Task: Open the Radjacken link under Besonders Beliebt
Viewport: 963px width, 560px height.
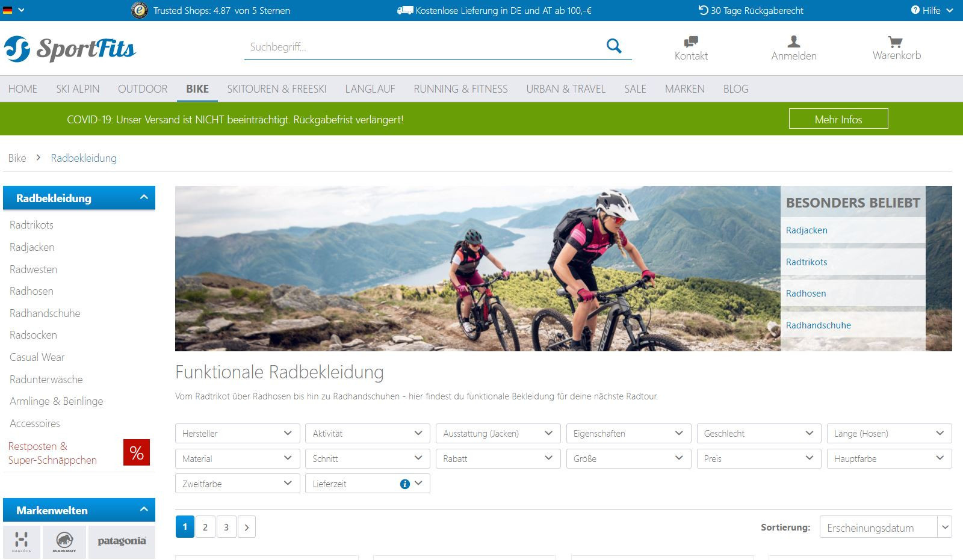Action: tap(807, 230)
